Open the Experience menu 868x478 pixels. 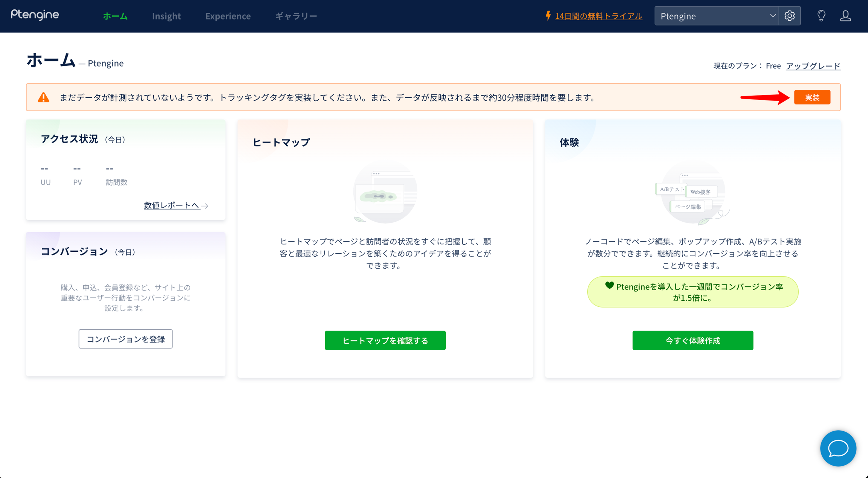228,16
